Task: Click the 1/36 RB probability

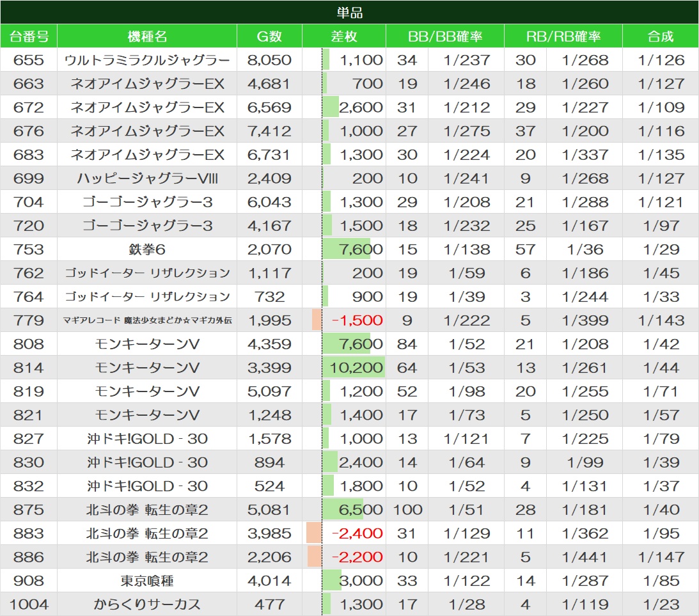Action: click(585, 249)
